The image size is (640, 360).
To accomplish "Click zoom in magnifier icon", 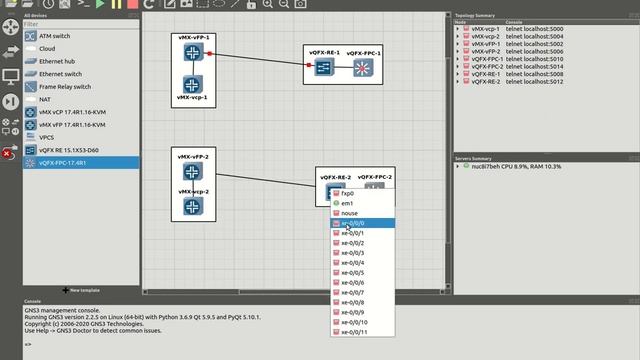I will pyautogui.click(x=268, y=4).
